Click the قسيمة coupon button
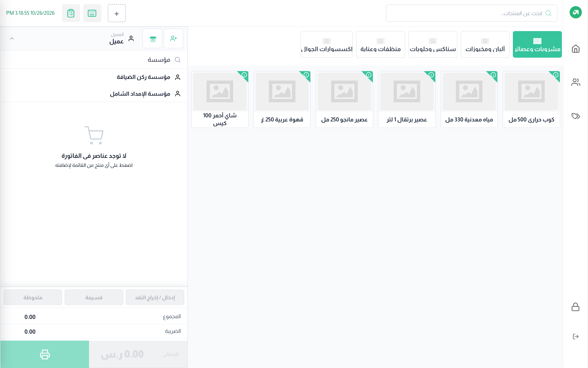Viewport: 588px width, 368px height. coord(94,297)
